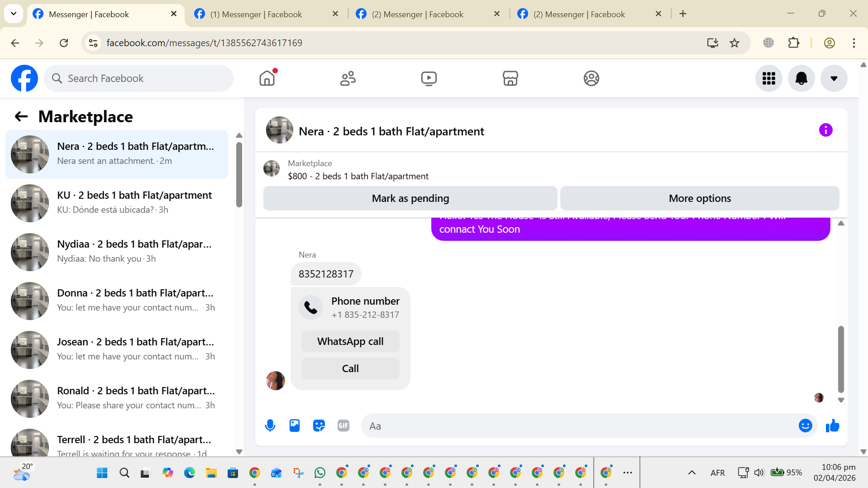Open conversation information purple icon
This screenshot has height=488, width=868.
(826, 130)
